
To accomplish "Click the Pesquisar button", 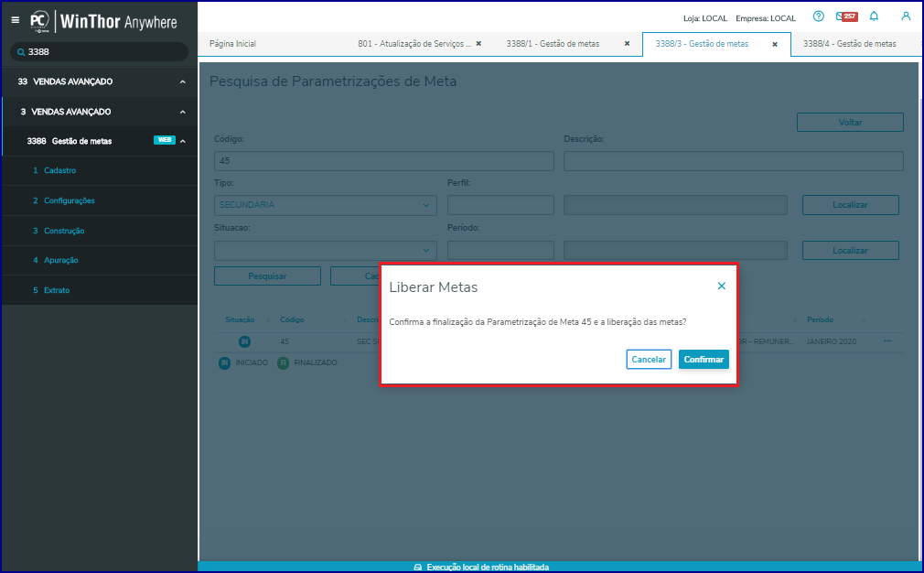I will (267, 276).
